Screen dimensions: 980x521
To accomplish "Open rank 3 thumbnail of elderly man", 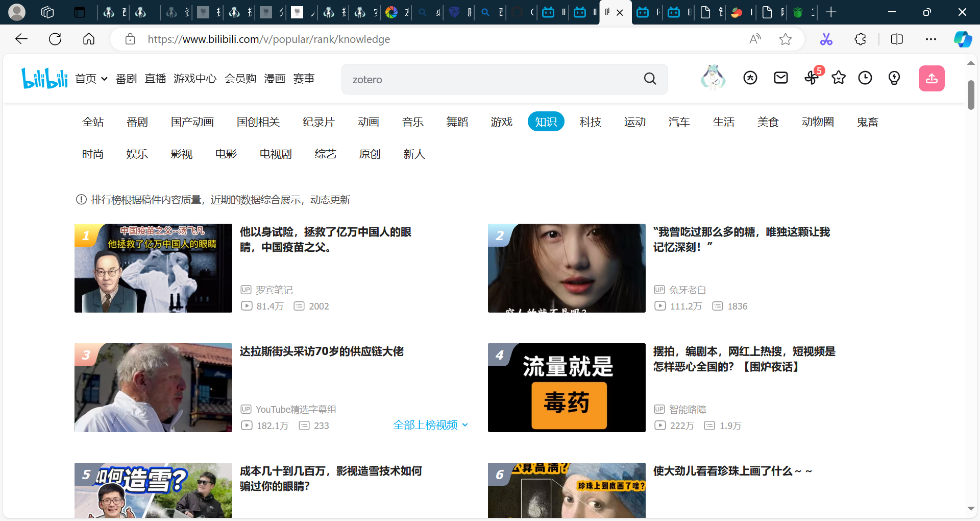I will pyautogui.click(x=153, y=388).
